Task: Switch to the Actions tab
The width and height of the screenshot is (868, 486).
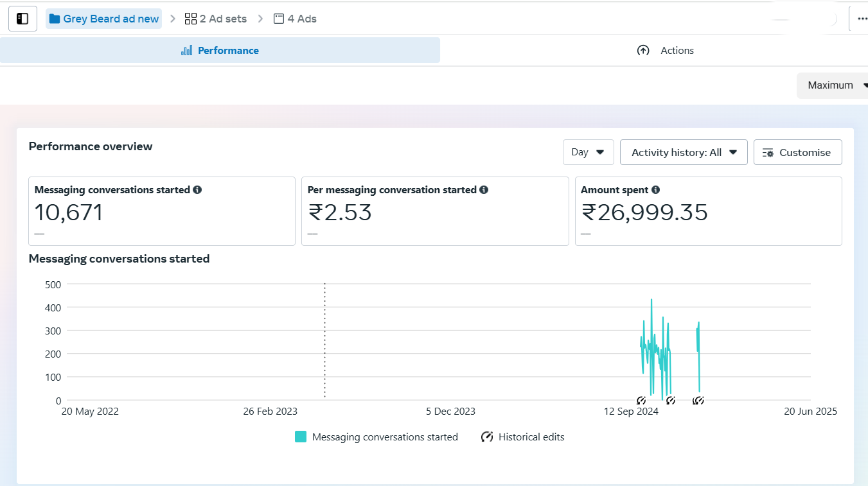Action: [x=665, y=51]
